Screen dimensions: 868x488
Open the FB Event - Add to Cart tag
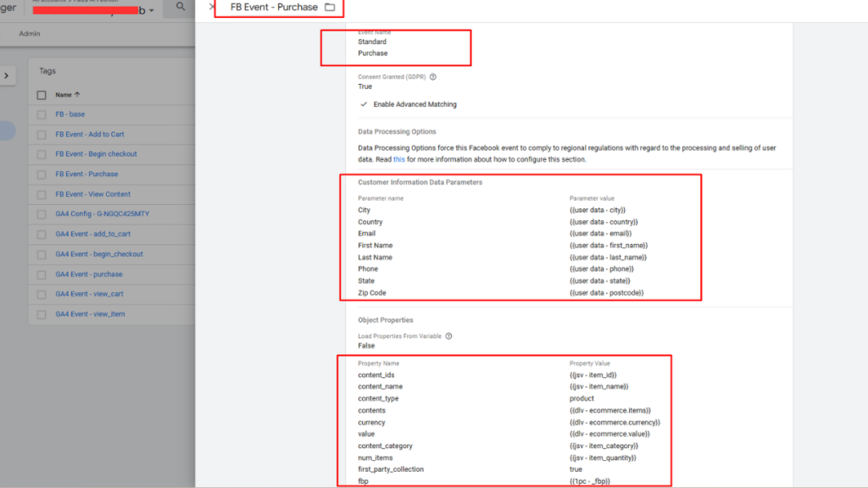coord(90,134)
